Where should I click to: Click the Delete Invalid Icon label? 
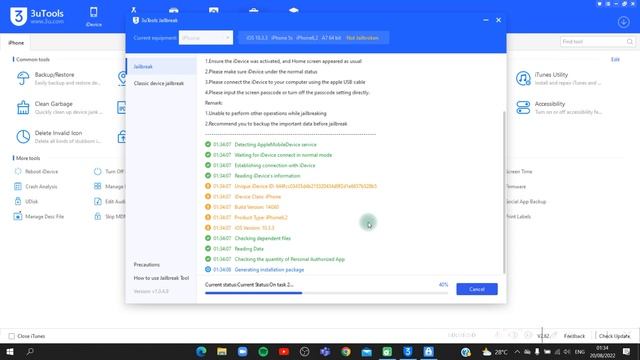point(58,133)
